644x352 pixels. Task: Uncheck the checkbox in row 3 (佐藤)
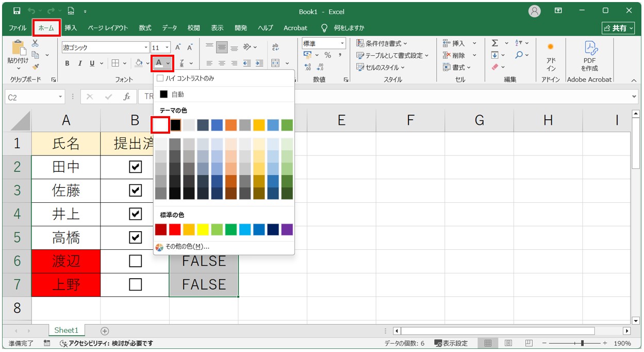coord(135,190)
